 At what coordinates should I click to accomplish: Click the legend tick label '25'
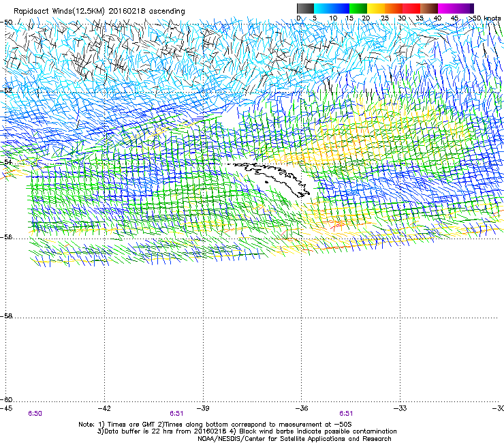click(x=384, y=18)
